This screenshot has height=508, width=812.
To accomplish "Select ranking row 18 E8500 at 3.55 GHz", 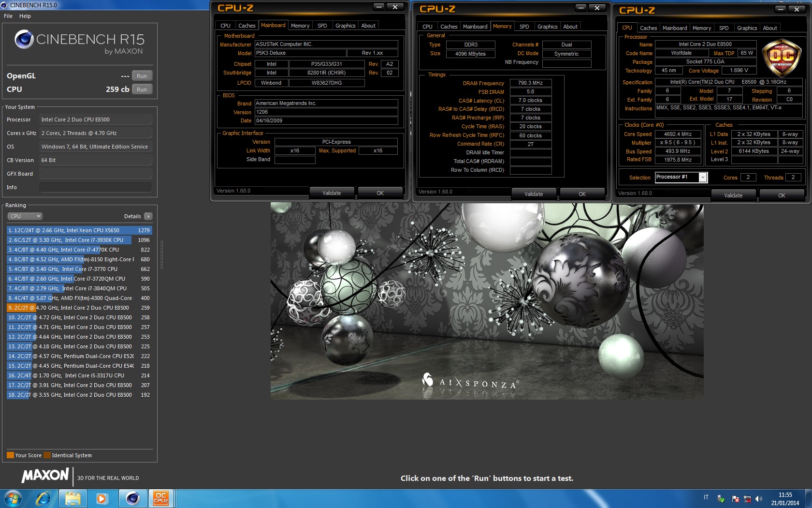I will [79, 395].
